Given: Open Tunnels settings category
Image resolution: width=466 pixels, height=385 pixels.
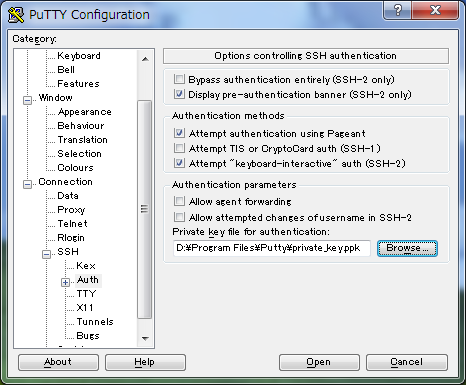Looking at the screenshot, I should click(95, 322).
